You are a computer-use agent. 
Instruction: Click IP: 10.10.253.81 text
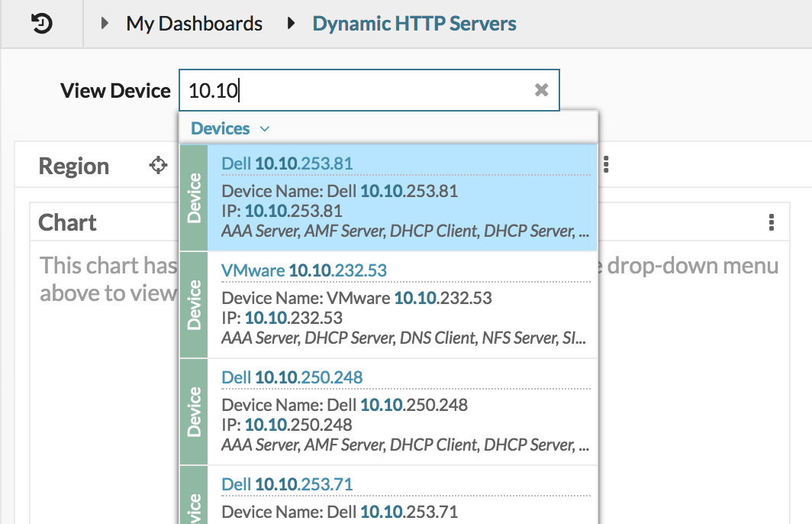[282, 211]
